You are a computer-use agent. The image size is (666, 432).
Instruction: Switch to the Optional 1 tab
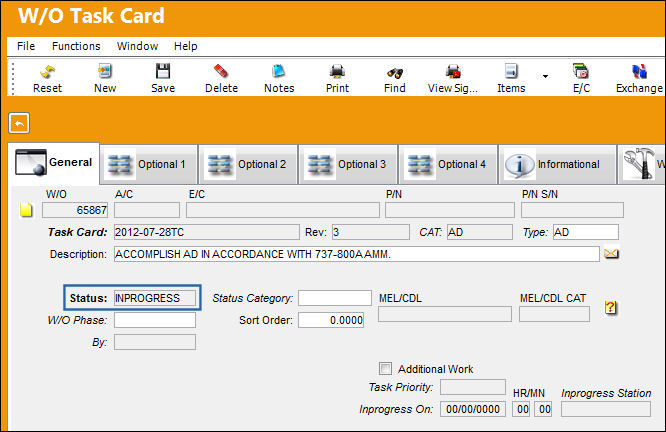149,164
